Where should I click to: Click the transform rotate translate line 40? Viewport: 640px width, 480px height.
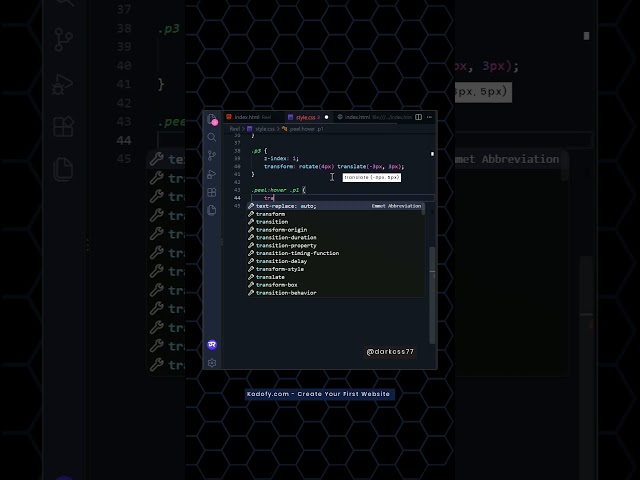[x=334, y=167]
